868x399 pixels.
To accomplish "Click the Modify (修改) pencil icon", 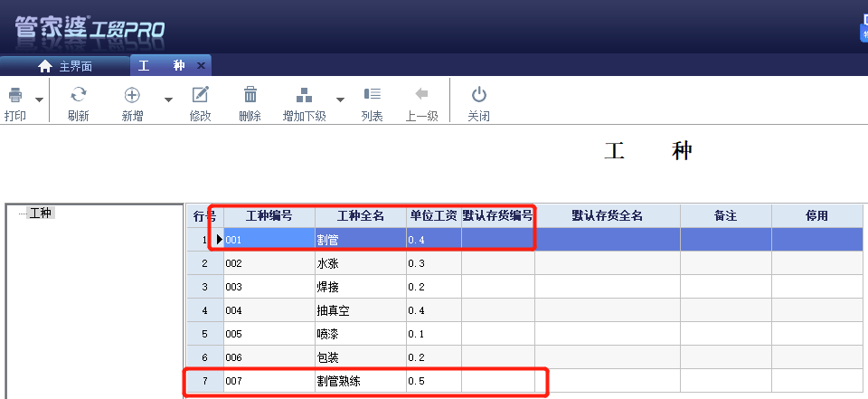I will (200, 95).
